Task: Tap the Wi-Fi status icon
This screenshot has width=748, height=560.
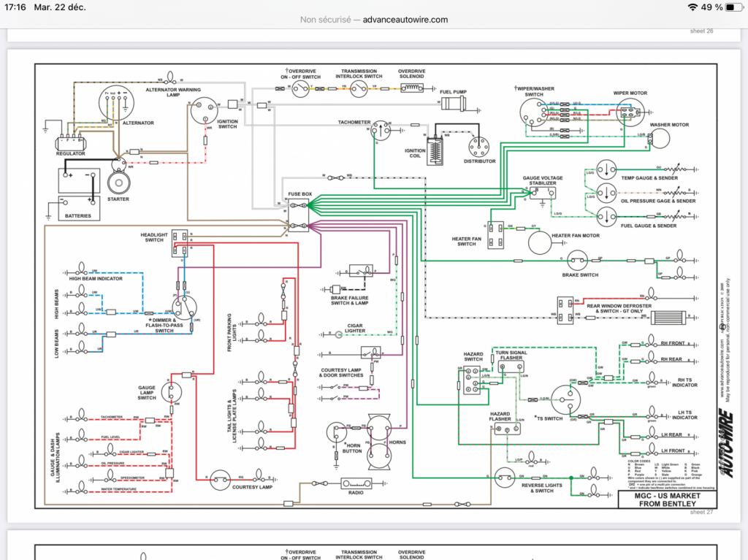Action: [x=692, y=7]
